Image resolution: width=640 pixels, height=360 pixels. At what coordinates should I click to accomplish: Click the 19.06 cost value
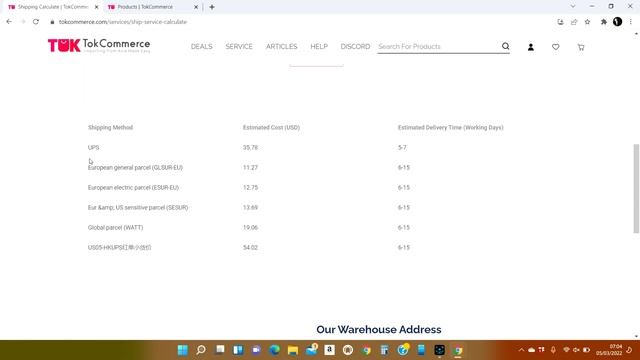pos(250,227)
